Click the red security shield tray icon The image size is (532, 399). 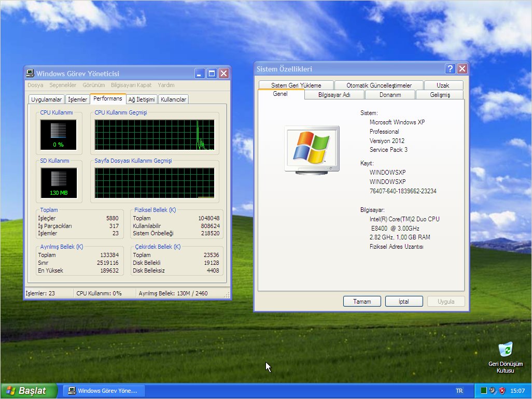tap(502, 391)
